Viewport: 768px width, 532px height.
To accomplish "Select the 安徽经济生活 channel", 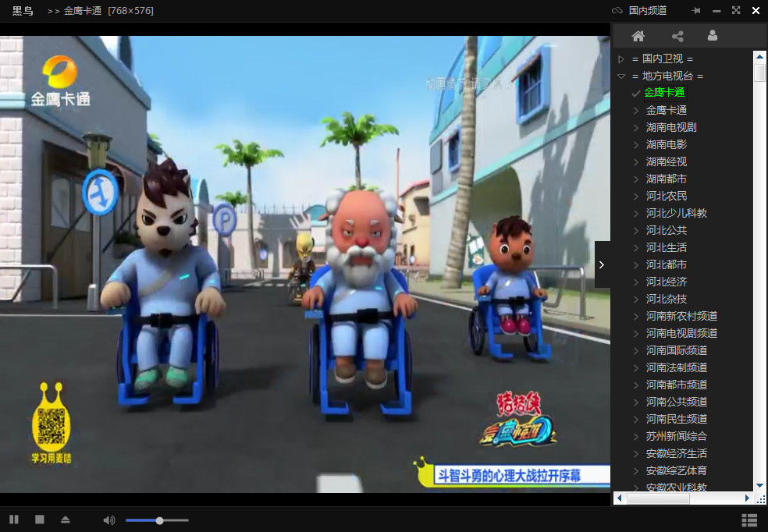I will [x=677, y=453].
